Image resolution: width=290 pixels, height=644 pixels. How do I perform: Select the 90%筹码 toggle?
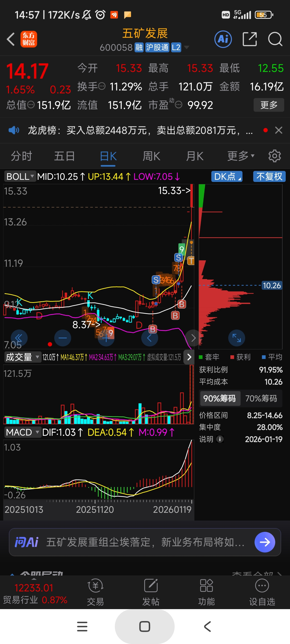click(220, 398)
